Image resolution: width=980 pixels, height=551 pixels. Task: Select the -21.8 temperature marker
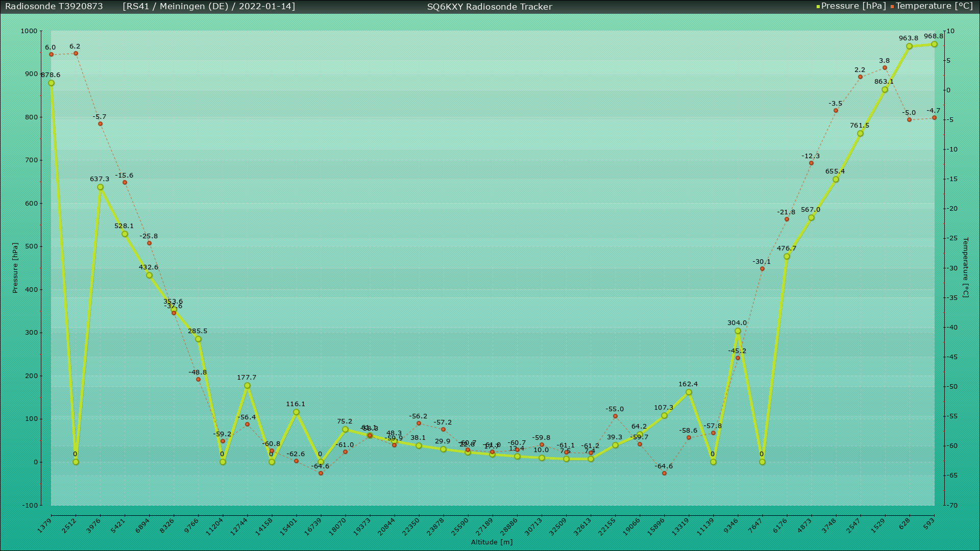[787, 219]
